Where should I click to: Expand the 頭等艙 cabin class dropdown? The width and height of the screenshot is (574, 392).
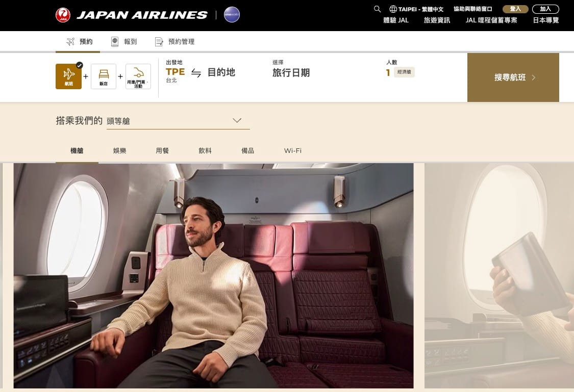point(178,121)
